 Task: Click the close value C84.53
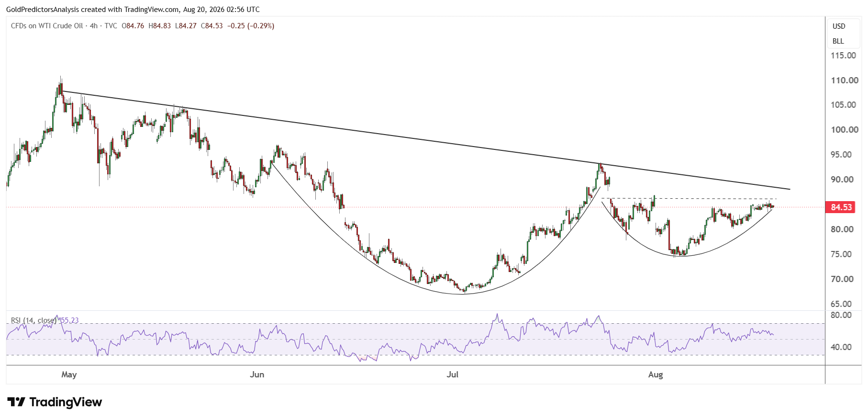pyautogui.click(x=211, y=26)
